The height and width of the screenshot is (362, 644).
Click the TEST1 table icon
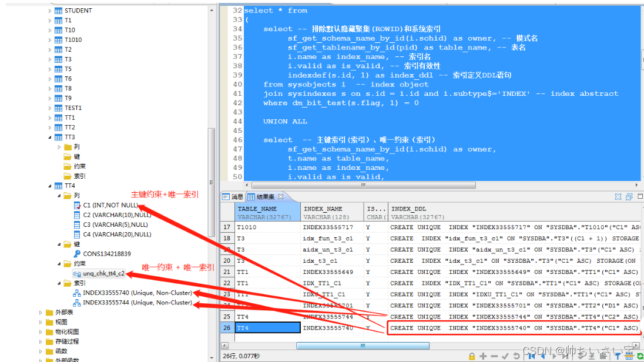(x=59, y=108)
